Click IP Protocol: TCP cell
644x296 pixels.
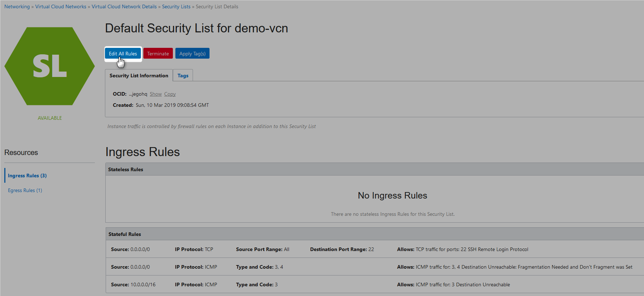click(194, 249)
